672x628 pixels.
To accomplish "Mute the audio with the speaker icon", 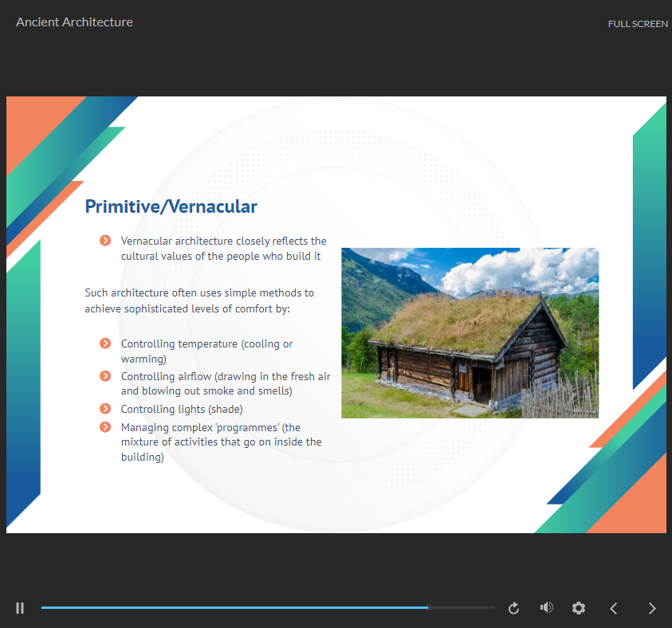I will tap(546, 607).
